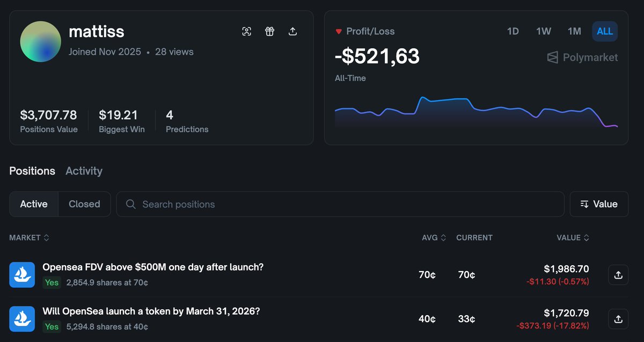Sort by VALUE column header arrows
The height and width of the screenshot is (342, 644).
tap(586, 237)
